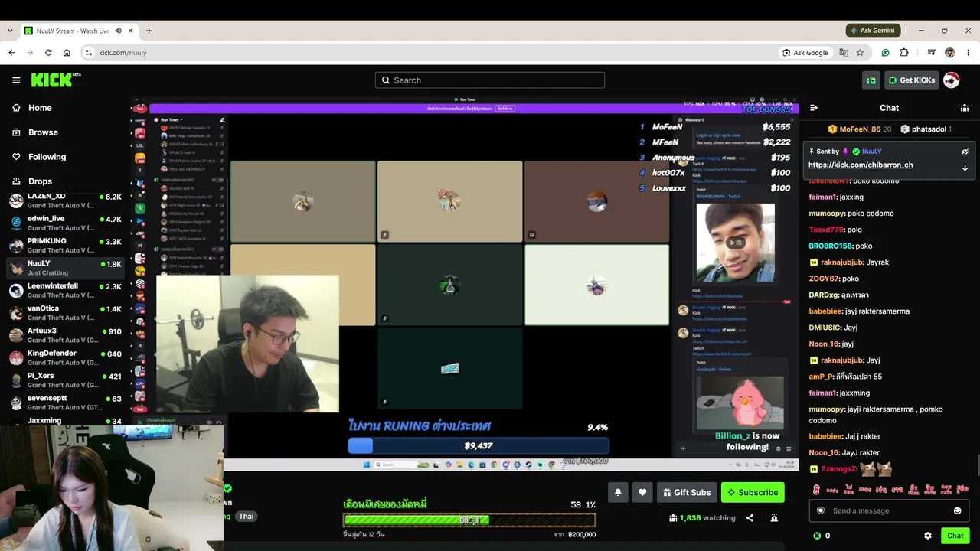Open vanOtica channel in the sidebar
This screenshot has width=980, height=551.
[65, 313]
